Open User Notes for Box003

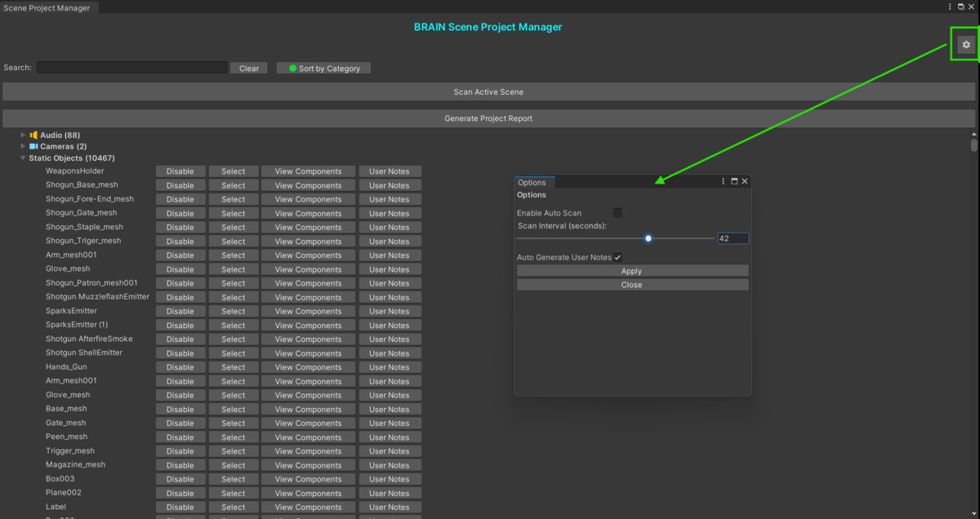click(x=390, y=479)
